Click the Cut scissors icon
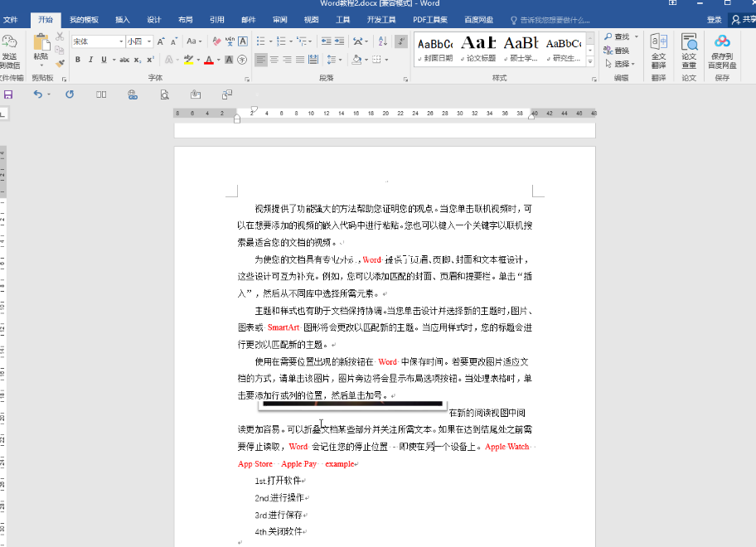The image size is (756, 547). (60, 36)
